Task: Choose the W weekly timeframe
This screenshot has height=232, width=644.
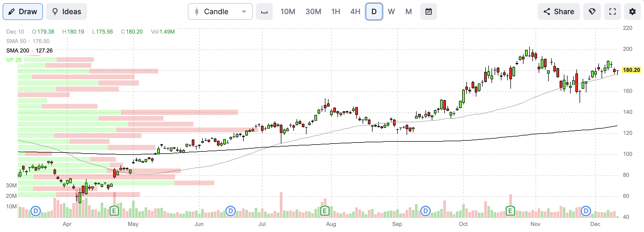Action: 391,12
